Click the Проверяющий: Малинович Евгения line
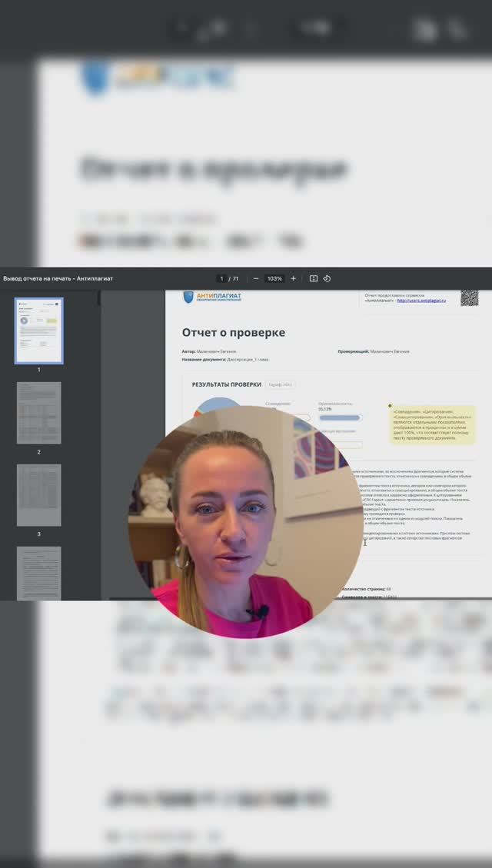This screenshot has width=492, height=868. tap(374, 351)
